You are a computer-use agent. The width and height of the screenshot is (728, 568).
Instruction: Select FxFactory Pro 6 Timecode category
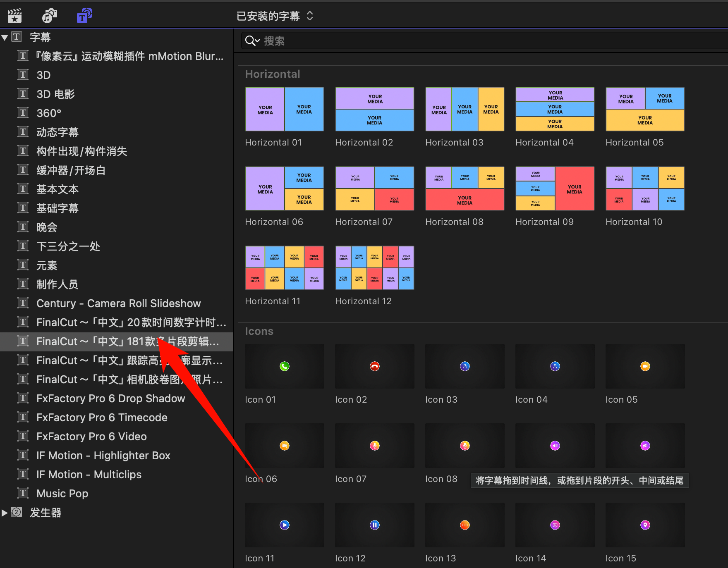102,418
